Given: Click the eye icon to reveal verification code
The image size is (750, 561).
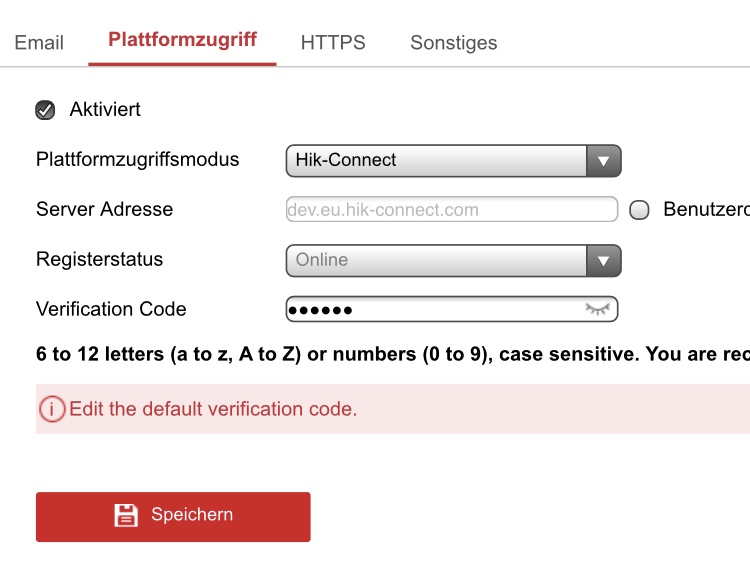Looking at the screenshot, I should click(598, 309).
